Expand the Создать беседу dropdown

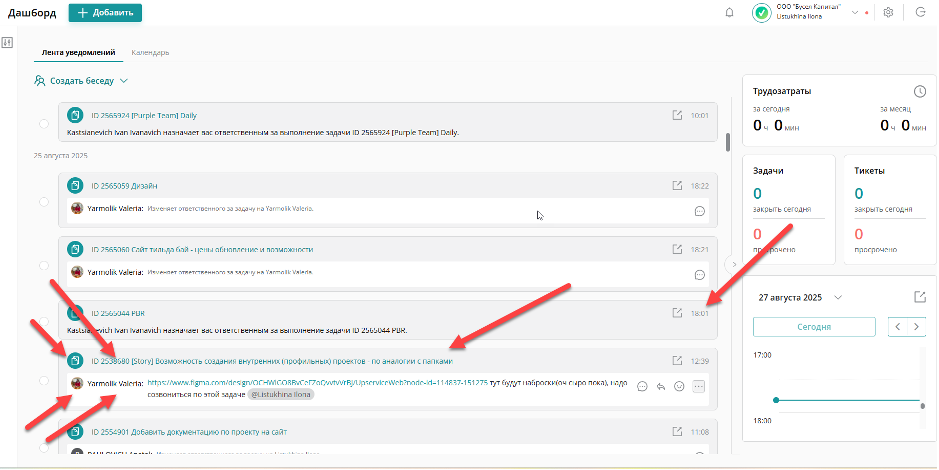pos(123,80)
